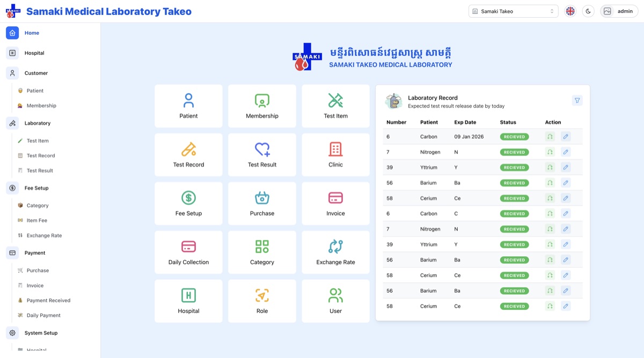The image size is (644, 358).
Task: Click the date 09 Jan 2026
Action: coord(469,137)
